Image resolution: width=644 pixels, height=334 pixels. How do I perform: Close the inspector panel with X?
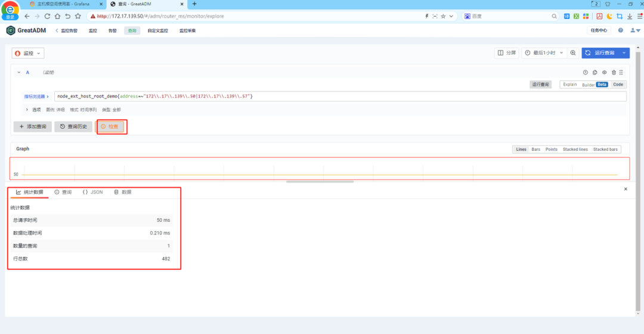point(626,189)
